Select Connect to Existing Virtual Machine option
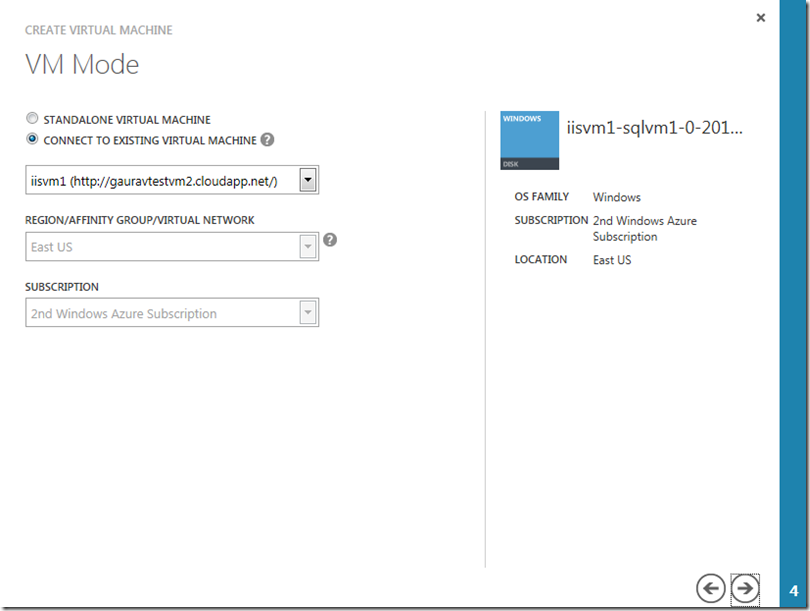This screenshot has height=611, width=810. 32,139
